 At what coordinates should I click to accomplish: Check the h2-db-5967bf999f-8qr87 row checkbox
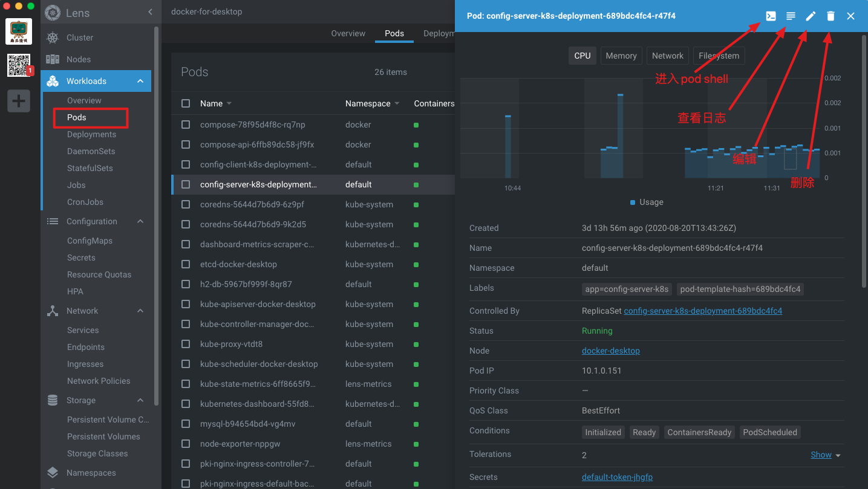pyautogui.click(x=186, y=284)
